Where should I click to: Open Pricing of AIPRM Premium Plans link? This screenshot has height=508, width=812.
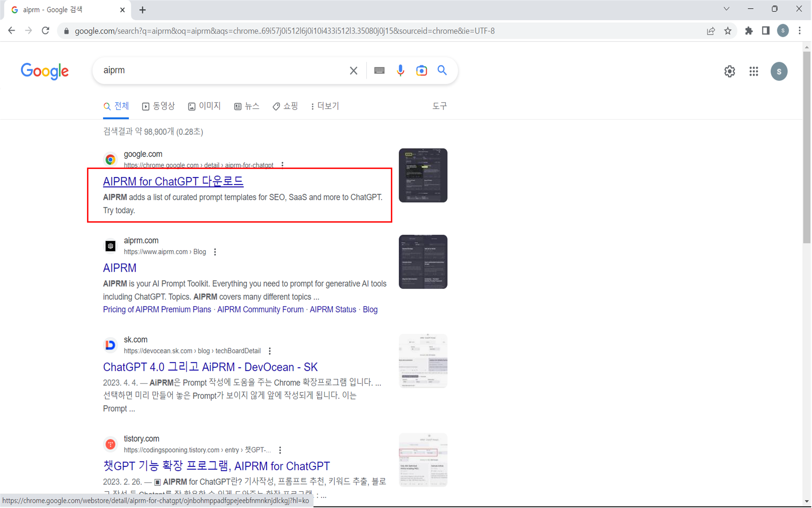pos(157,310)
